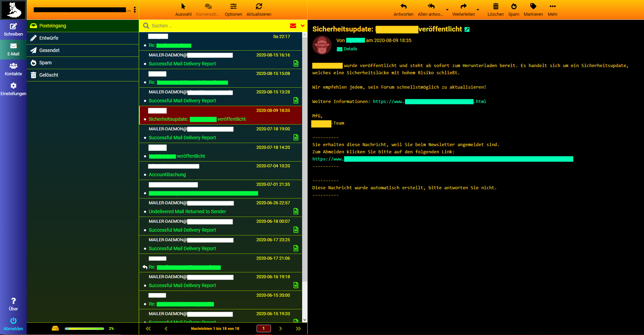Open the Accountlöschung message
Screen dimensions: 644x335
(167, 175)
